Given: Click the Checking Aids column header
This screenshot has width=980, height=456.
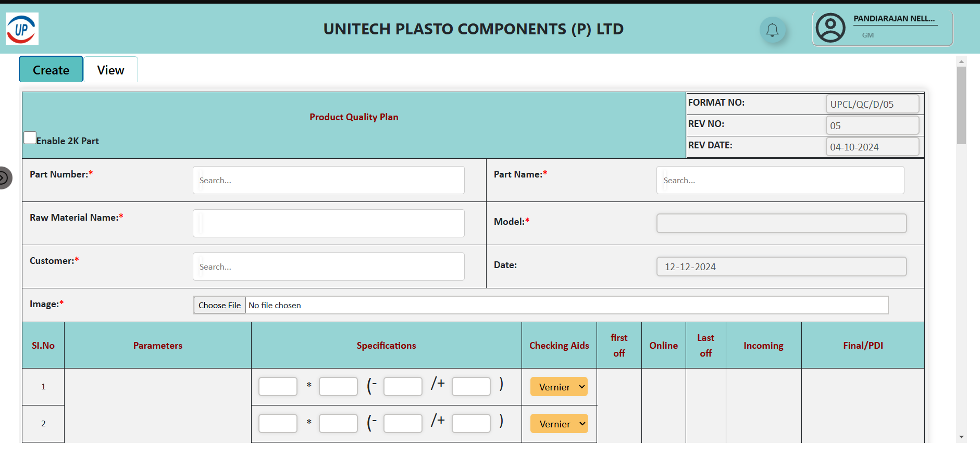Looking at the screenshot, I should 559,346.
